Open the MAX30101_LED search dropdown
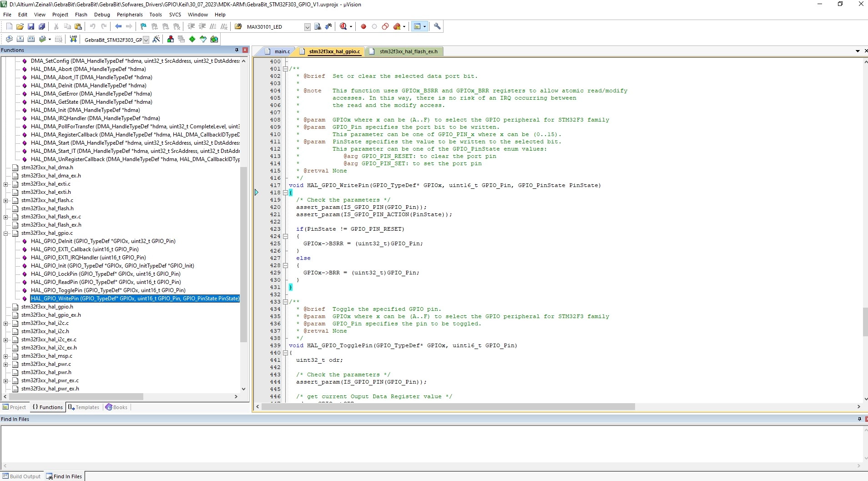868x481 pixels. click(x=308, y=27)
